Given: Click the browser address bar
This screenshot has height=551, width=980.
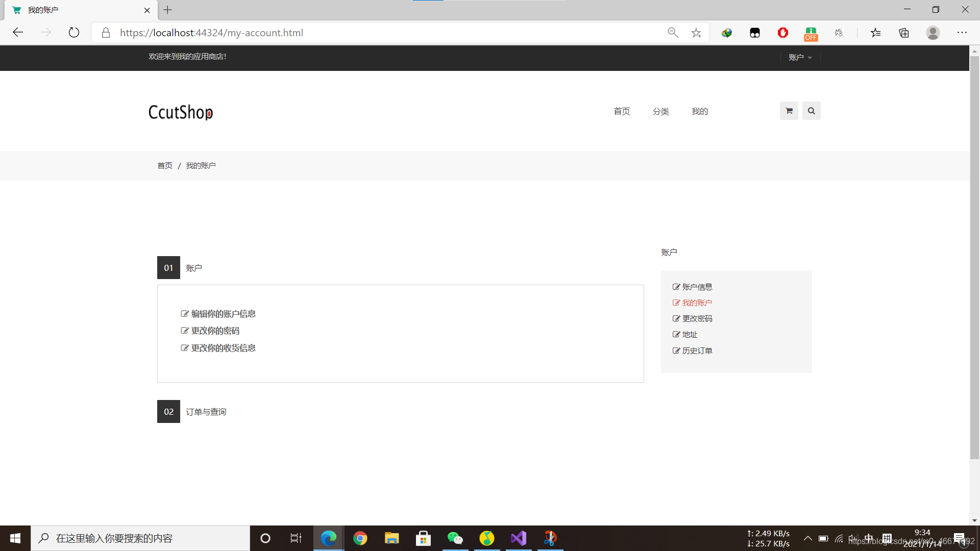Looking at the screenshot, I should [x=388, y=33].
